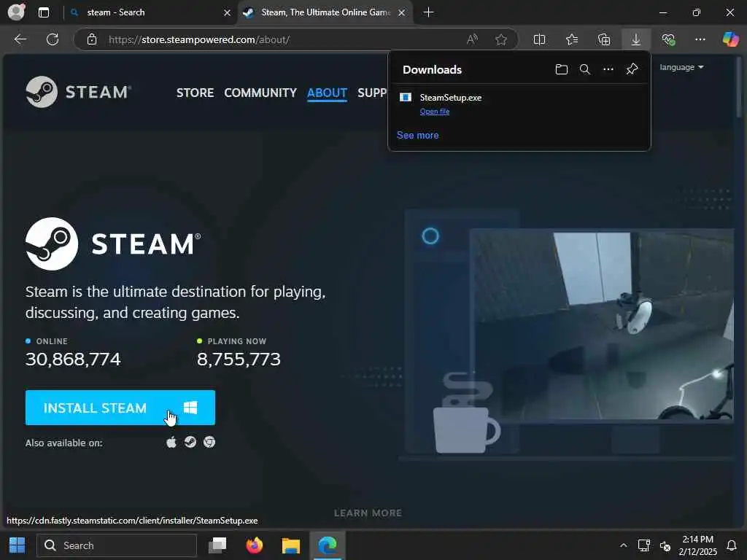Launch Firefox from the taskbar
Image resolution: width=747 pixels, height=560 pixels.
[255, 545]
